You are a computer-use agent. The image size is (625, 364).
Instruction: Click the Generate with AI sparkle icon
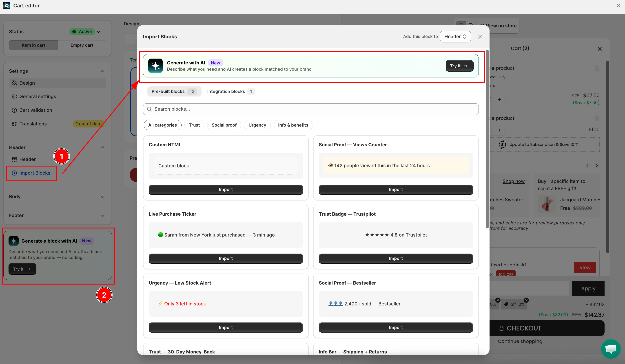click(x=155, y=66)
